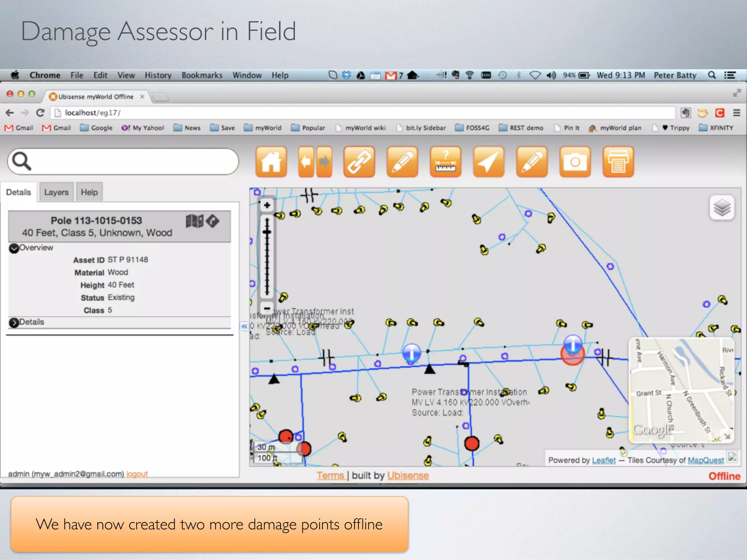The image size is (747, 560).
Task: Open the Terms link
Action: click(330, 475)
